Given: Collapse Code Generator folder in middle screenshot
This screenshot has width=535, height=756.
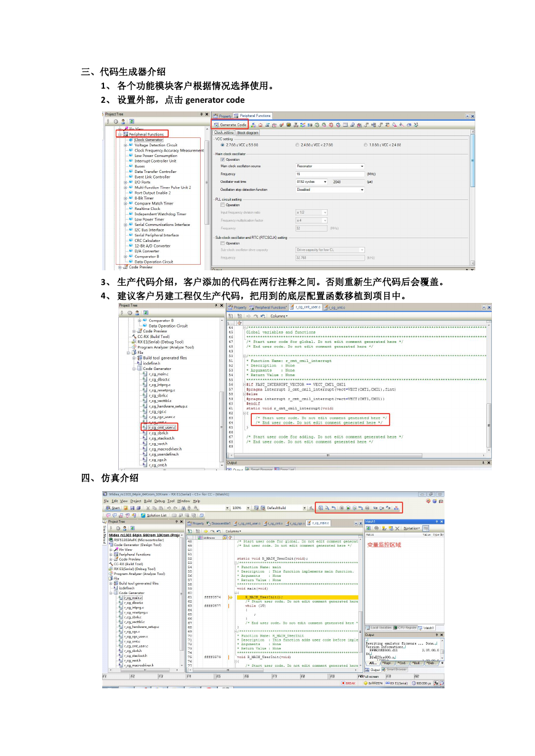Looking at the screenshot, I should click(x=134, y=369).
